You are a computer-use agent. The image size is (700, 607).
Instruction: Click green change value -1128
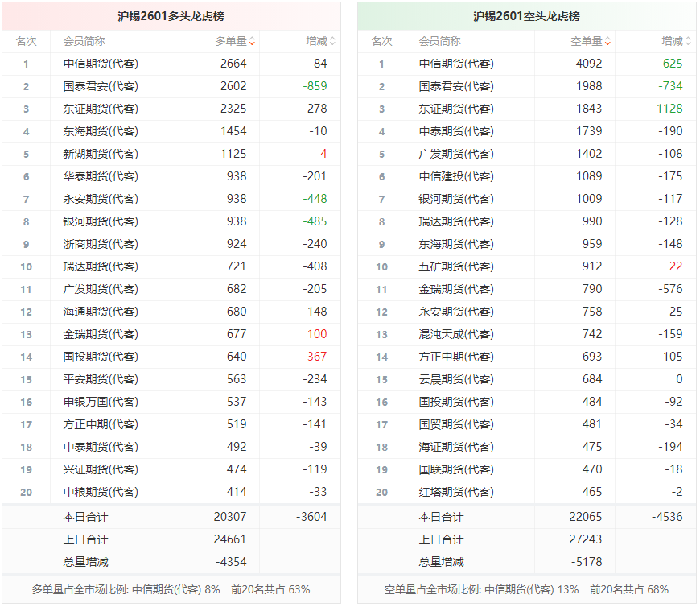(x=667, y=109)
